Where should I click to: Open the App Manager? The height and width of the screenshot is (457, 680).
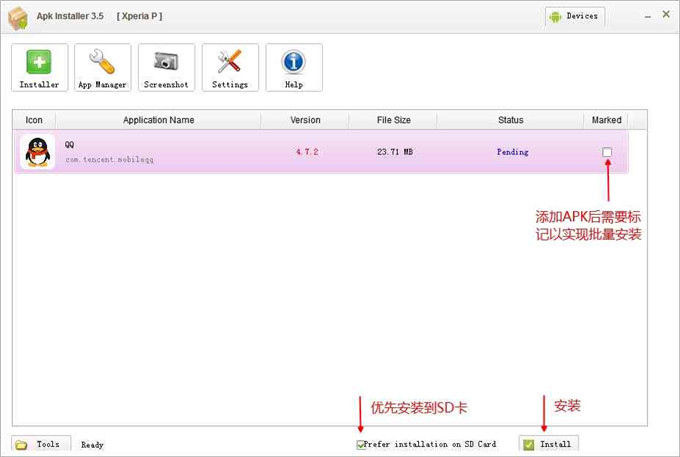(x=103, y=67)
